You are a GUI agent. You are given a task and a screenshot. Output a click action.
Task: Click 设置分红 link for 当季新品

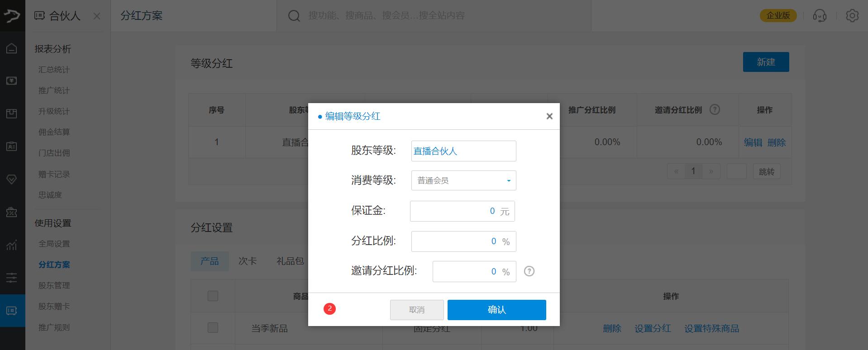(x=653, y=329)
